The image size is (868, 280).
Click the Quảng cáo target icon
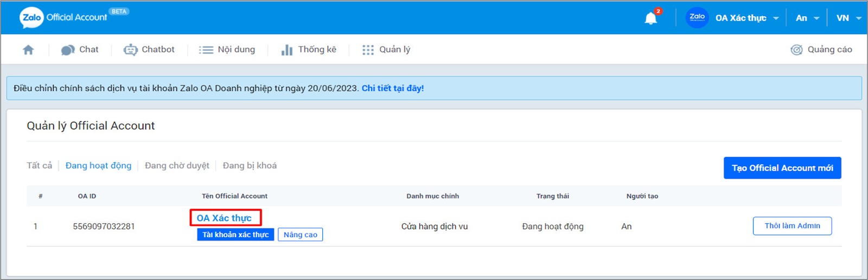point(796,50)
